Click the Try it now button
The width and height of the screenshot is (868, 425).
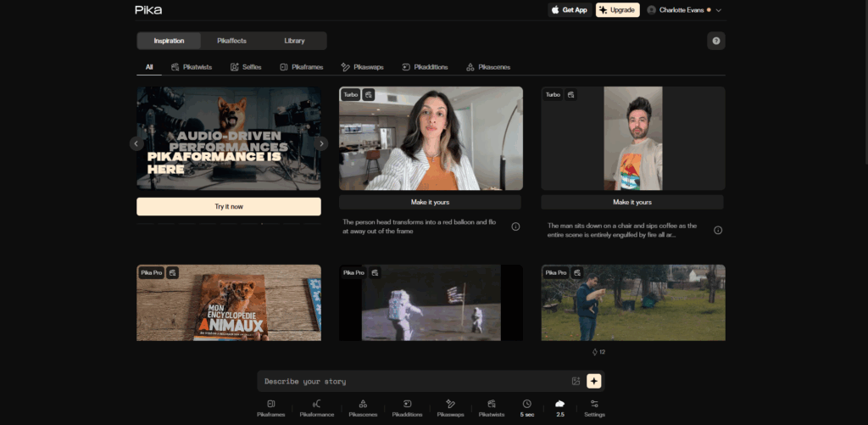pyautogui.click(x=229, y=207)
